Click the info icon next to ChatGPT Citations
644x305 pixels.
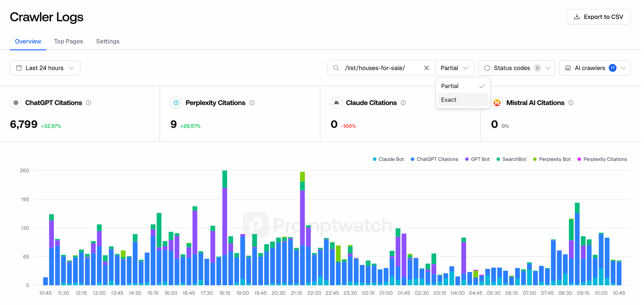tap(89, 103)
